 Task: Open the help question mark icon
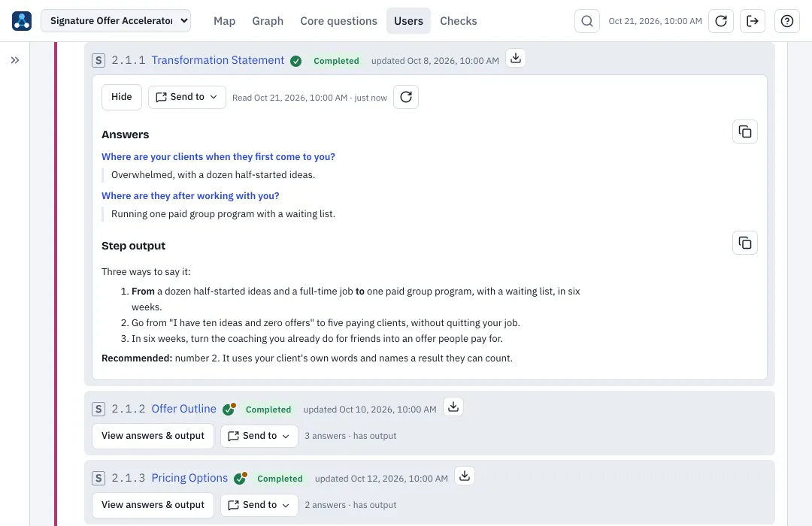(x=787, y=21)
